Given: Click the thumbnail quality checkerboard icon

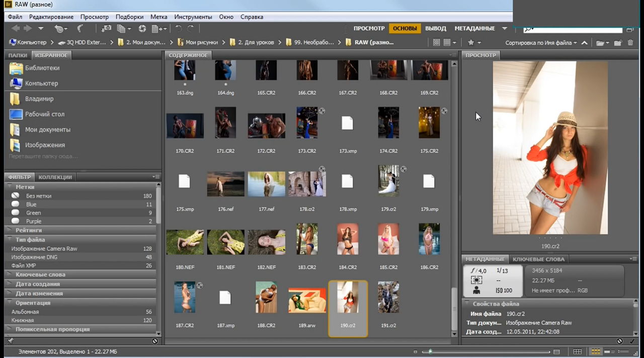Looking at the screenshot, I should (x=437, y=43).
